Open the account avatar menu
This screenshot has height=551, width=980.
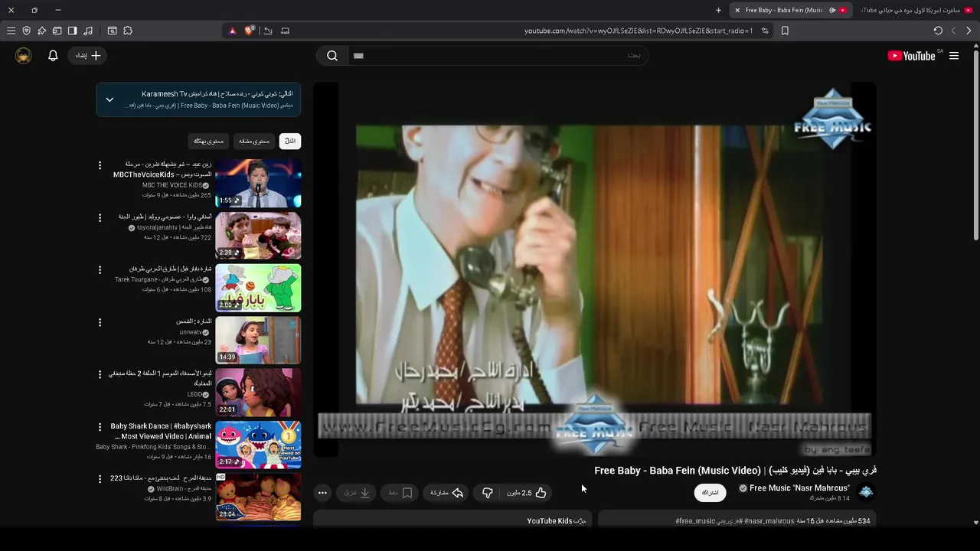24,56
